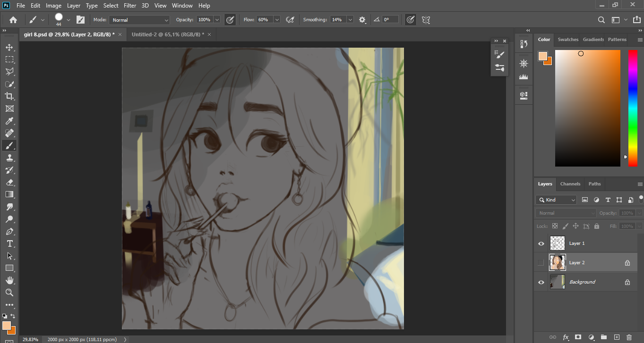Show Layer 2 via visibility box
The image size is (644, 343).
(541, 263)
